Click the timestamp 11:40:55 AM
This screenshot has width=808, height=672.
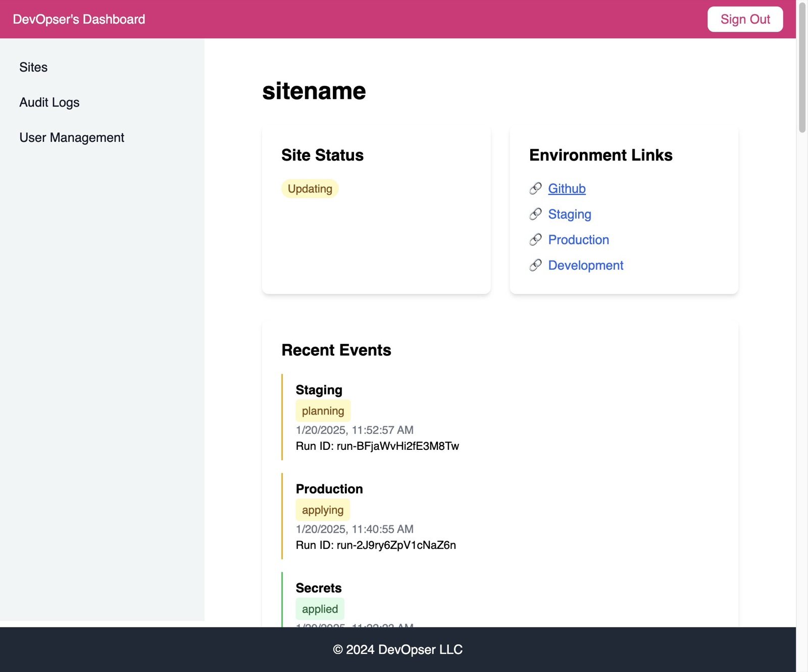coord(355,529)
